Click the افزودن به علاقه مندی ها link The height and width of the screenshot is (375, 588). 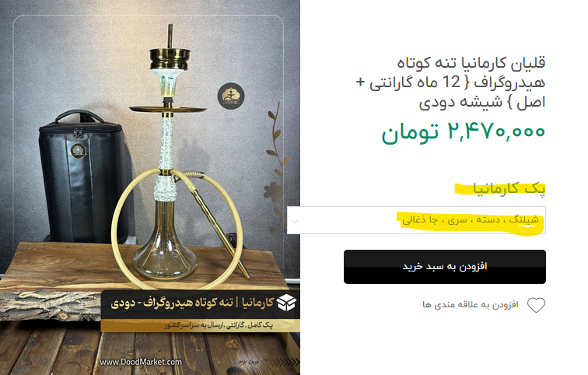click(471, 304)
